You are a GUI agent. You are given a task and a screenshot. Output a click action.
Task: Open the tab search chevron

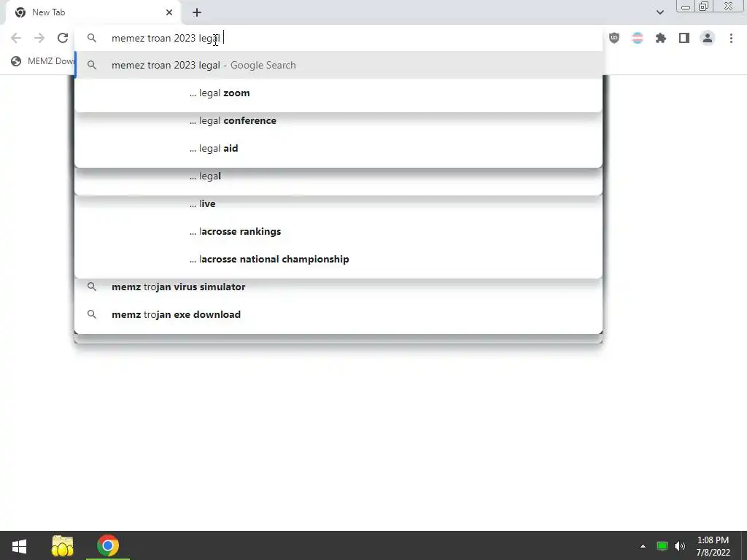click(x=659, y=12)
